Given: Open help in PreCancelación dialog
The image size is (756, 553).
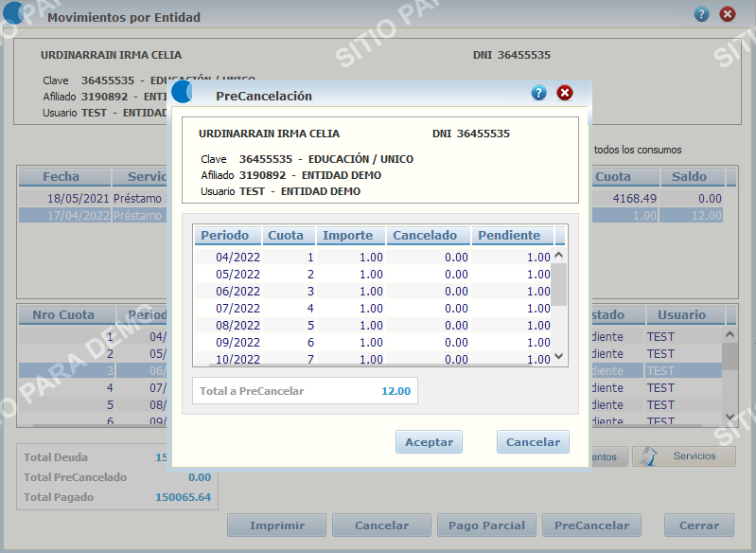Looking at the screenshot, I should tap(538, 93).
